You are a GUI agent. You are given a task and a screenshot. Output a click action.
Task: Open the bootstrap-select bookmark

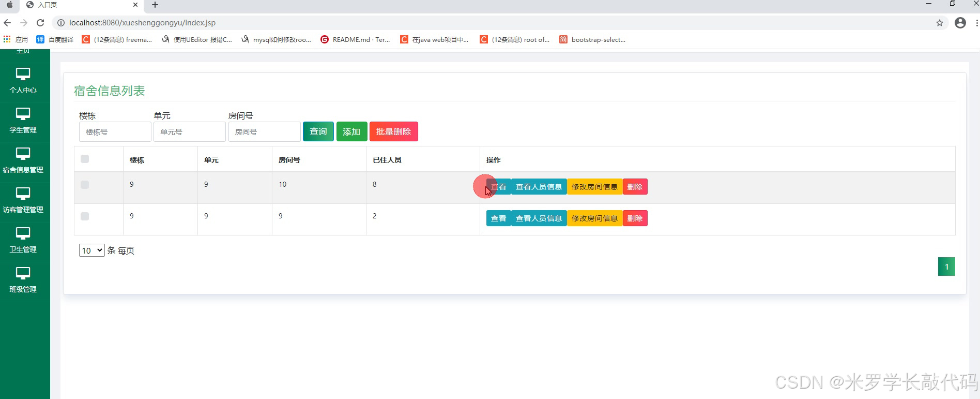[x=592, y=39]
